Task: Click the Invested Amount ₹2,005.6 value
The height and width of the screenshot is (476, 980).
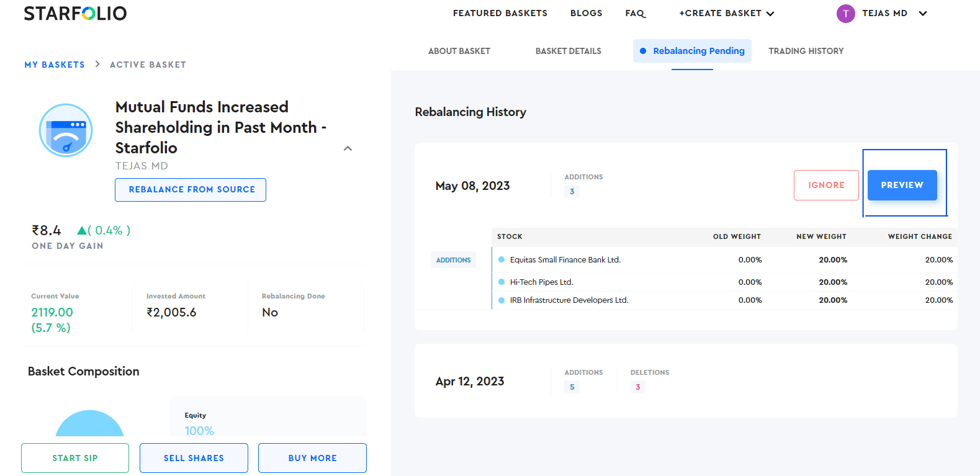Action: point(171,312)
